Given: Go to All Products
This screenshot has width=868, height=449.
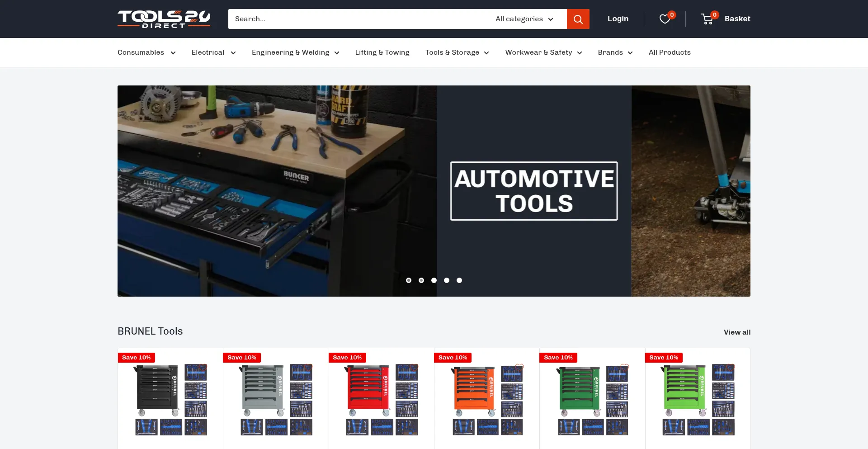Looking at the screenshot, I should pyautogui.click(x=670, y=52).
